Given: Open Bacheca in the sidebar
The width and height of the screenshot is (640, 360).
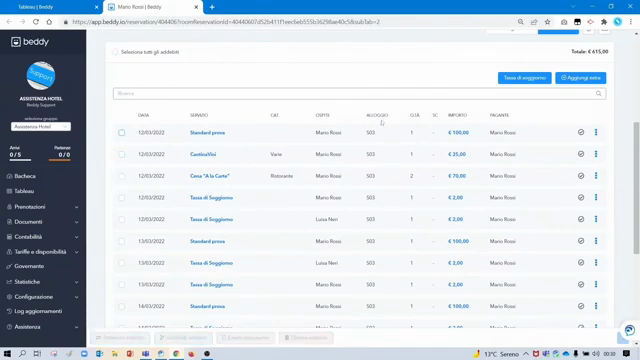Looking at the screenshot, I should [25, 176].
